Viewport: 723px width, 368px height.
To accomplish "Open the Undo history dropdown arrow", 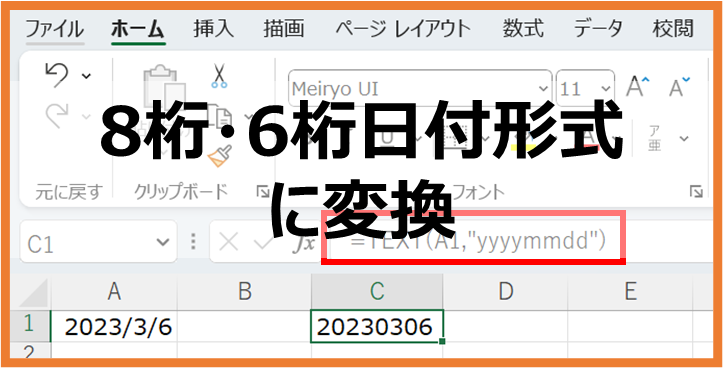I will coord(86,76).
